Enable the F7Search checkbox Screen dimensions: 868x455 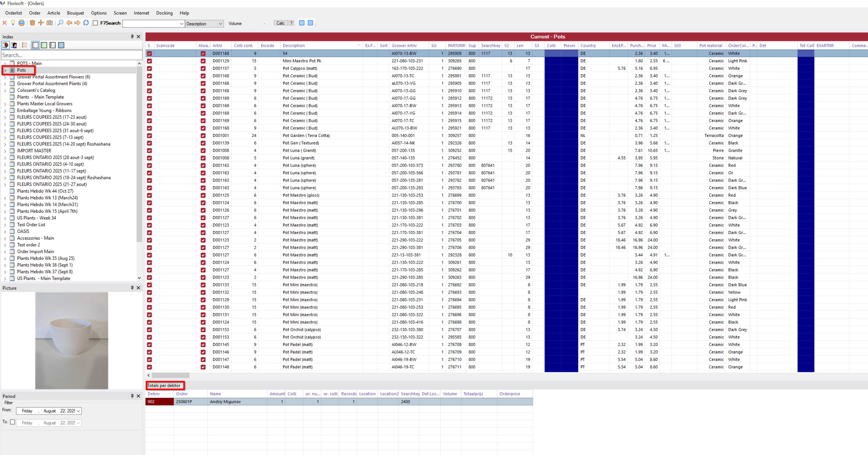click(95, 23)
